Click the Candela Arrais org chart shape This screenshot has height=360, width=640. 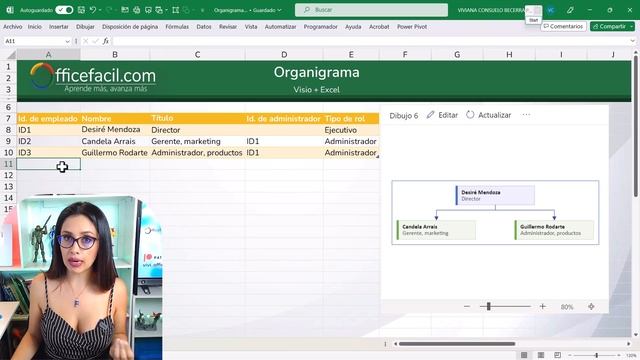pyautogui.click(x=436, y=230)
